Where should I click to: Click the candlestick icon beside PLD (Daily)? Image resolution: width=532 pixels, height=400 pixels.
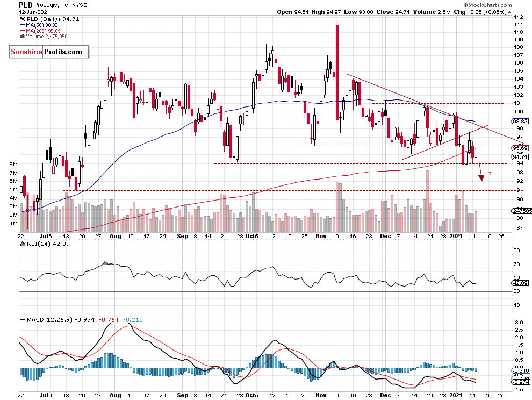(x=23, y=19)
